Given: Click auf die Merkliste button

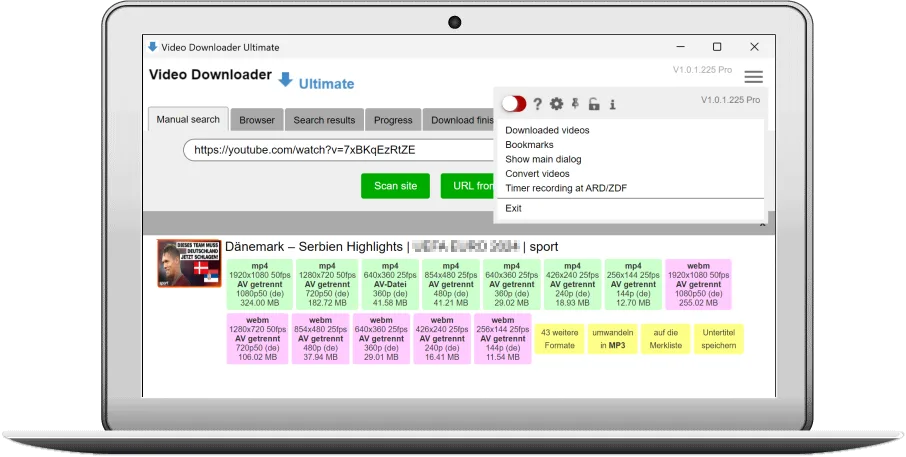Looking at the screenshot, I should pos(666,339).
